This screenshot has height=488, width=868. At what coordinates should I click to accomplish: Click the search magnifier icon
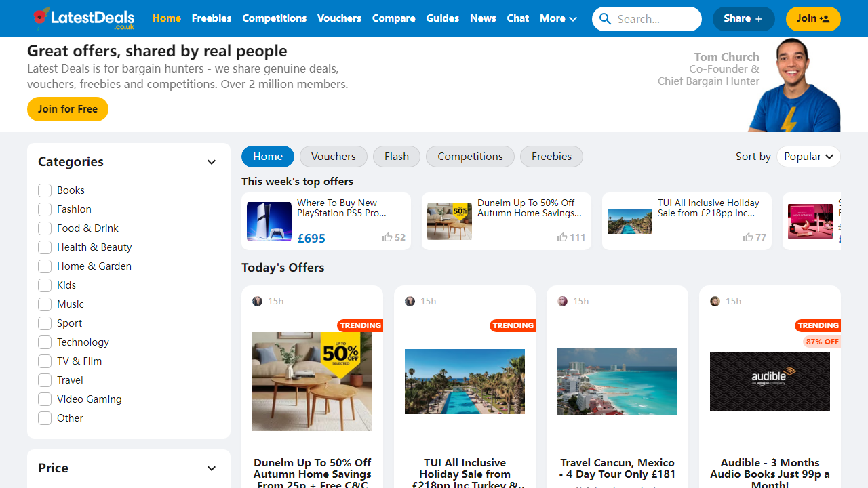click(605, 18)
